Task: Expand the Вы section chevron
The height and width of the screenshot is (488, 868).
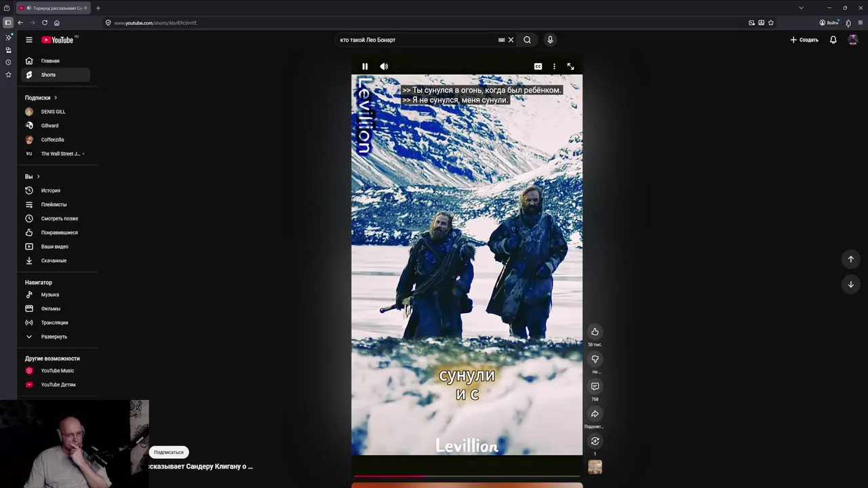Action: click(x=38, y=176)
